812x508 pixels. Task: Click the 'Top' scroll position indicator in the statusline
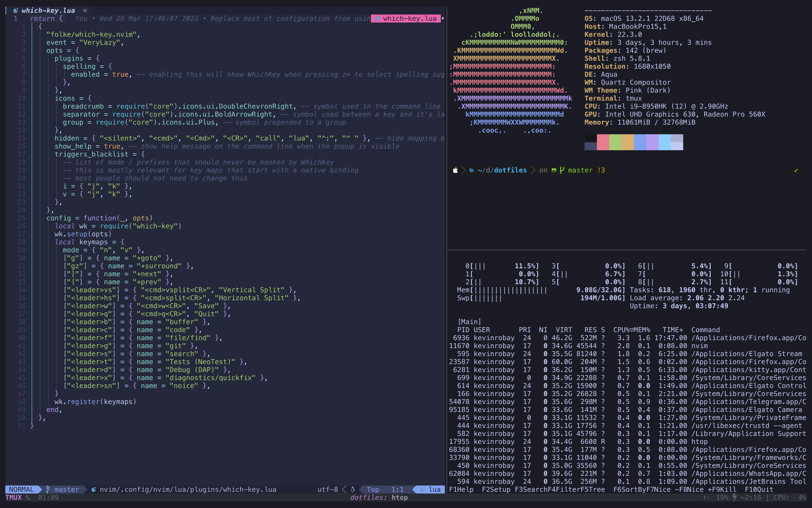(373, 490)
